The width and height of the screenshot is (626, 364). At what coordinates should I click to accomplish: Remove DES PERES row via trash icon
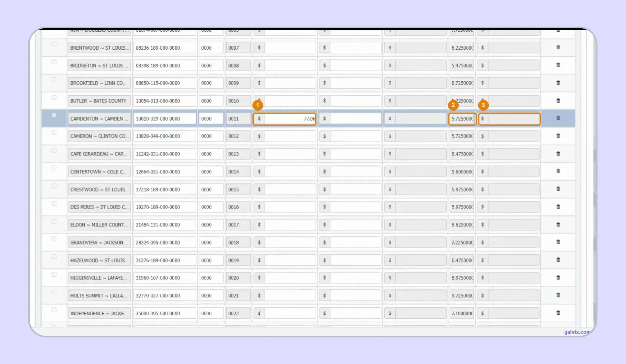[x=558, y=207]
